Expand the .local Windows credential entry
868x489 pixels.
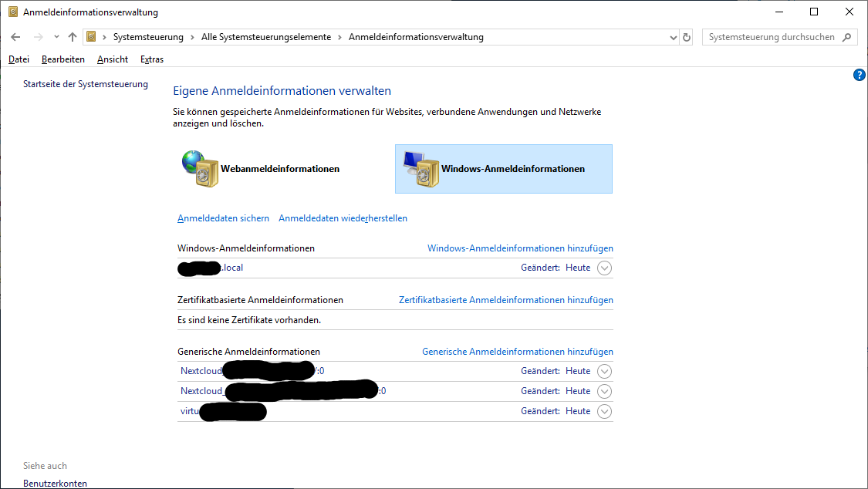605,268
